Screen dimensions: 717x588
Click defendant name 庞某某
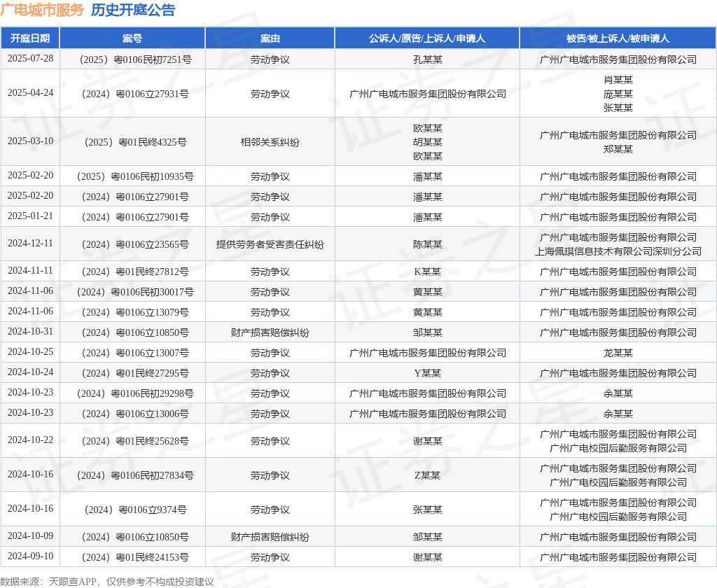click(x=618, y=94)
